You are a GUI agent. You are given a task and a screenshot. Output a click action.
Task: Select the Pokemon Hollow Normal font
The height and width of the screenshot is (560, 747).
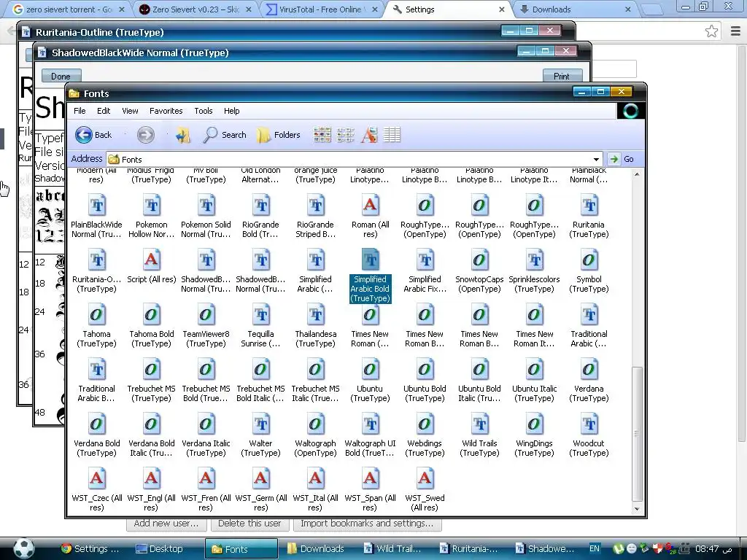point(152,217)
